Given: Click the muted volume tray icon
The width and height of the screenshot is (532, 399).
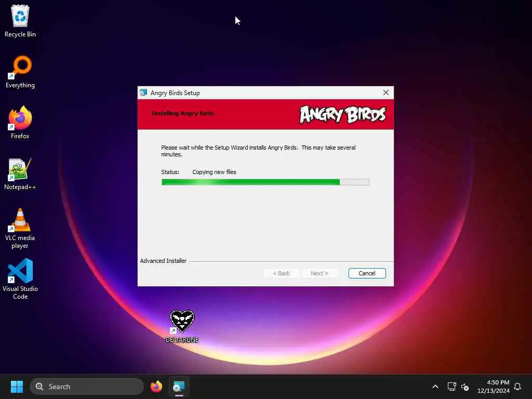Looking at the screenshot, I should click(x=465, y=387).
